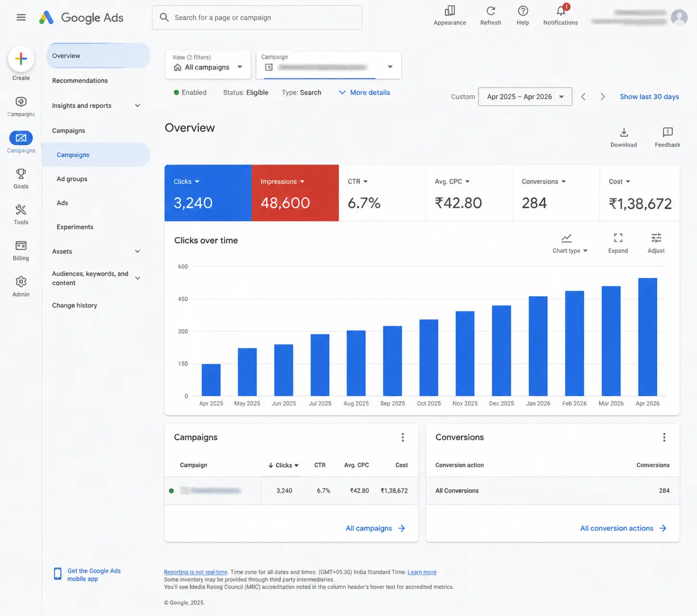Click the account avatar picture
This screenshot has height=616, width=697.
[x=679, y=17]
